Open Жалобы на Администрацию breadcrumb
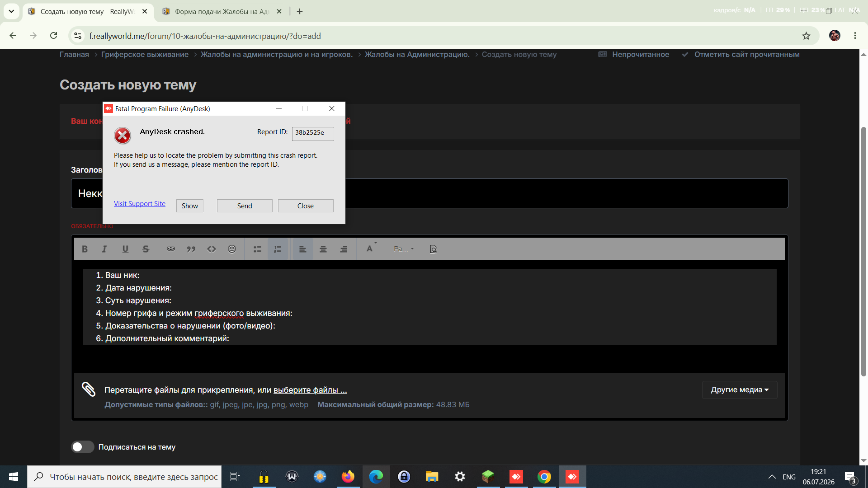The width and height of the screenshot is (868, 488). (417, 54)
